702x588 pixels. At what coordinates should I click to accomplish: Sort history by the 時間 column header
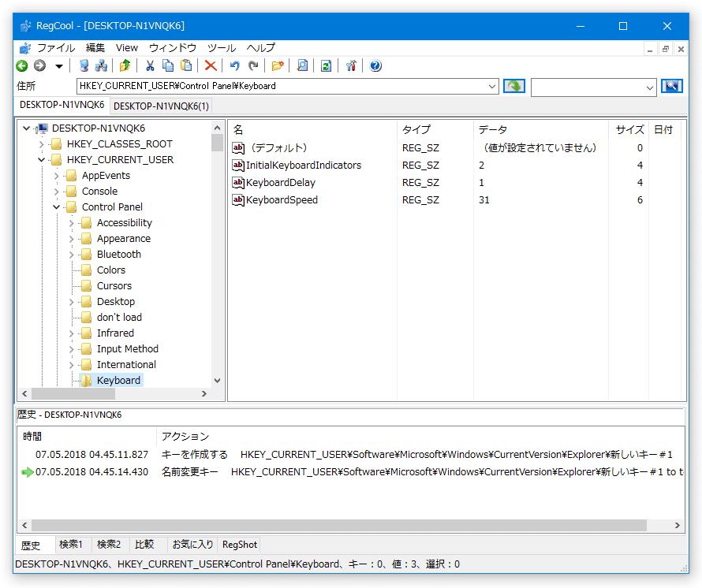coord(87,437)
